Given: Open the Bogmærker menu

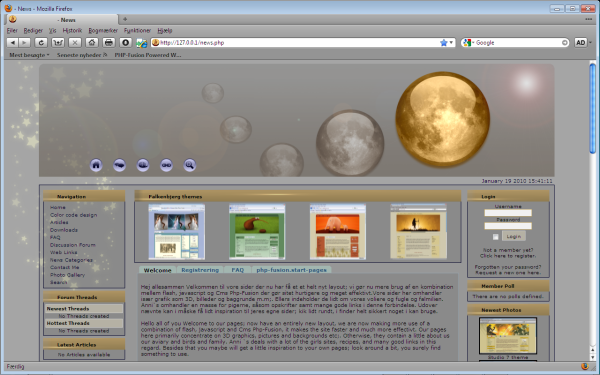Looking at the screenshot, I should [x=103, y=31].
